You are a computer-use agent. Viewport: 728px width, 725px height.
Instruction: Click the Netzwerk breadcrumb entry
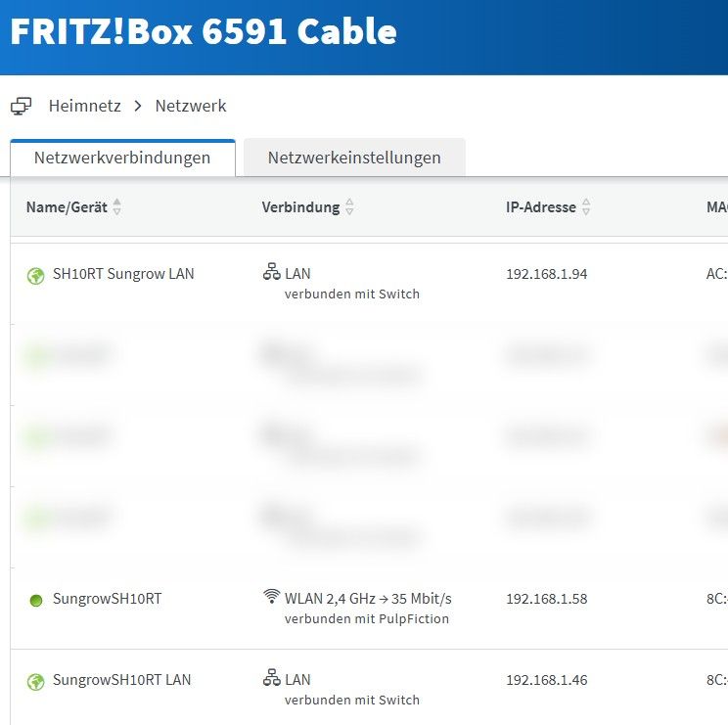[x=191, y=106]
